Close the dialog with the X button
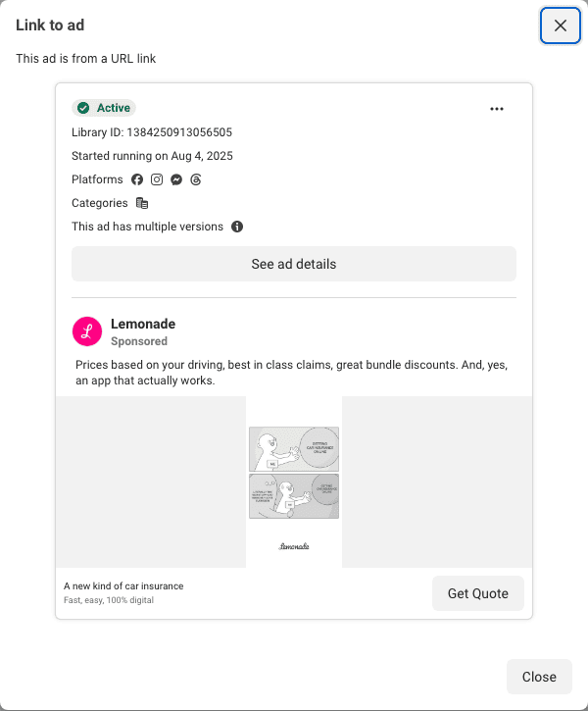Screen dimensions: 588x711 pyautogui.click(x=561, y=25)
